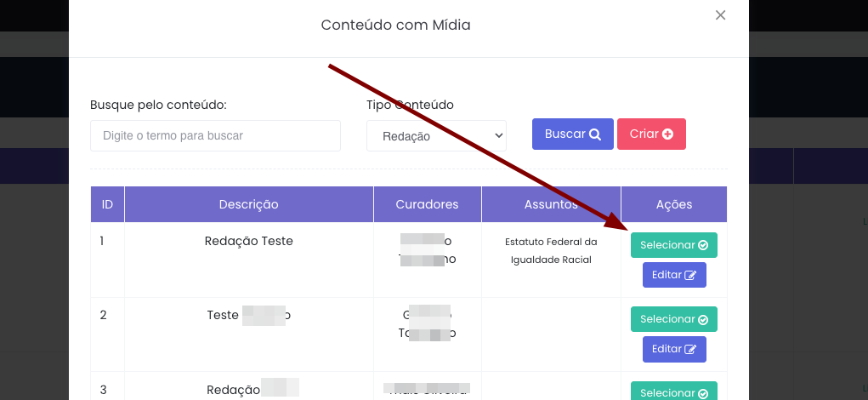
Task: Click the Ações column header
Action: 674,204
